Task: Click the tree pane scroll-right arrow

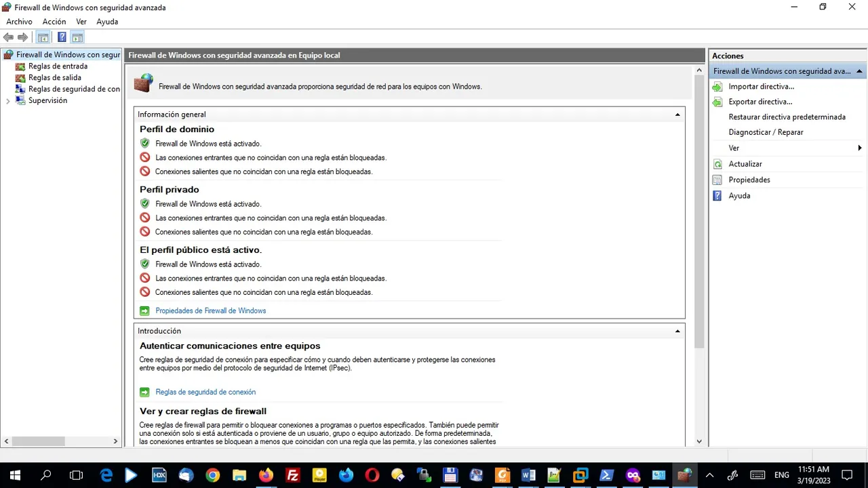Action: coord(116,441)
